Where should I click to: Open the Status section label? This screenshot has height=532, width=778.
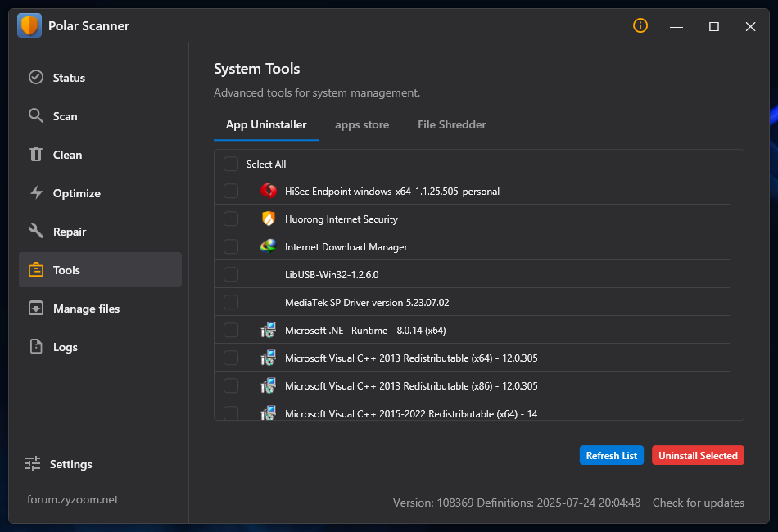tap(69, 78)
